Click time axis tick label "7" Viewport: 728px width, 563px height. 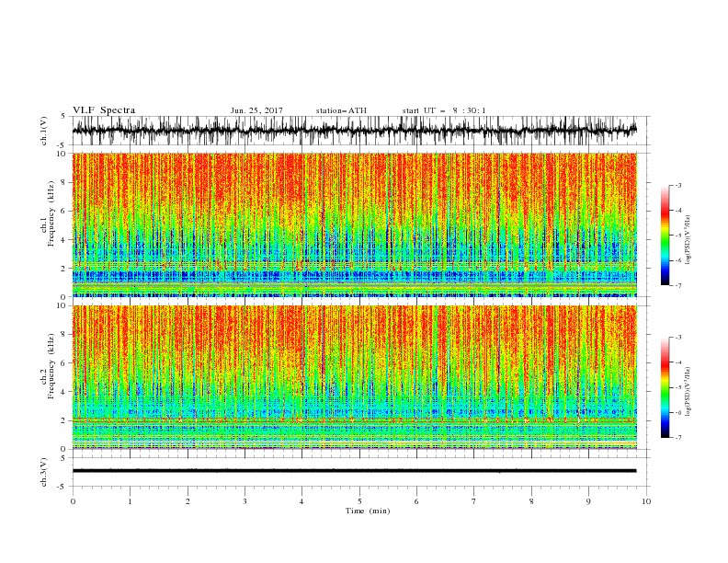(474, 501)
